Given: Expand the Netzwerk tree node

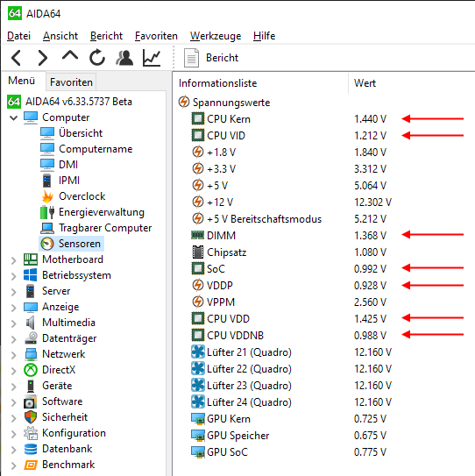Looking at the screenshot, I should [13, 355].
